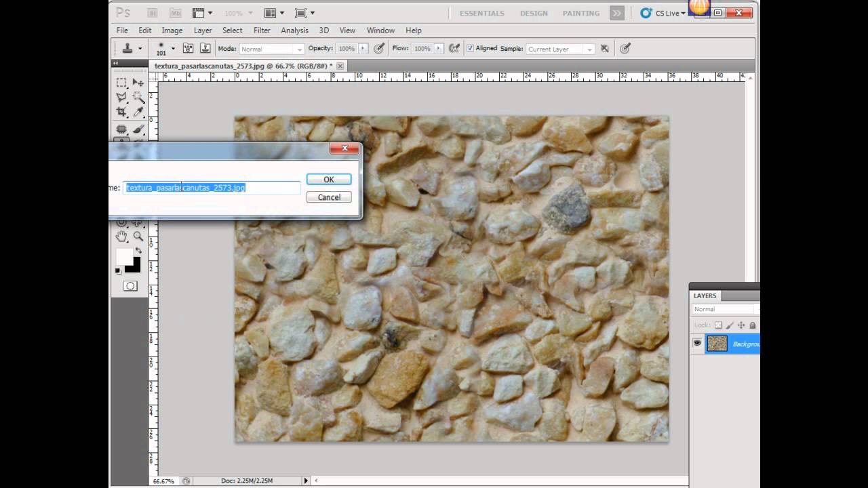Open the Opacity slider arrow
Image resolution: width=868 pixels, height=488 pixels.
[x=363, y=49]
